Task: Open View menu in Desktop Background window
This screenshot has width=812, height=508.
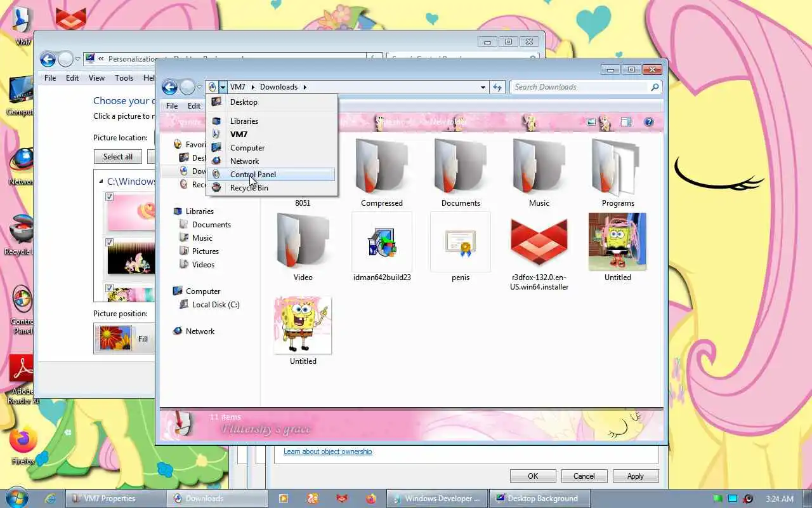Action: [96, 78]
